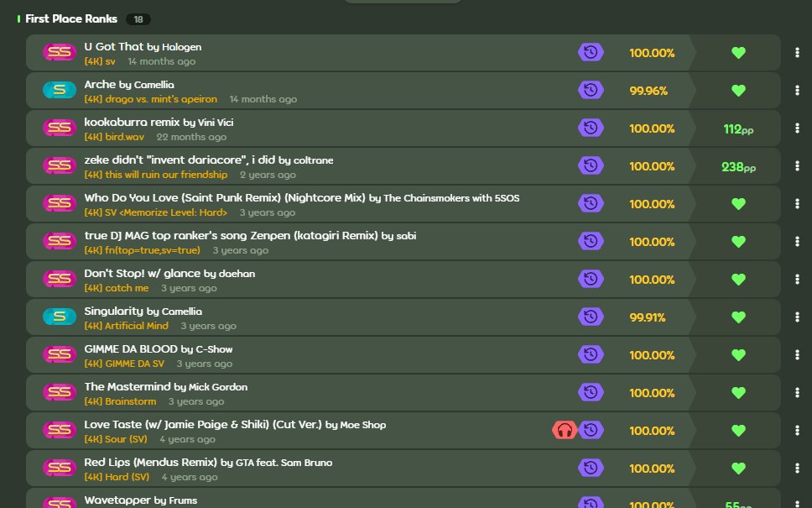Open score history icon for Don't Stop!
The height and width of the screenshot is (508, 812).
[591, 279]
